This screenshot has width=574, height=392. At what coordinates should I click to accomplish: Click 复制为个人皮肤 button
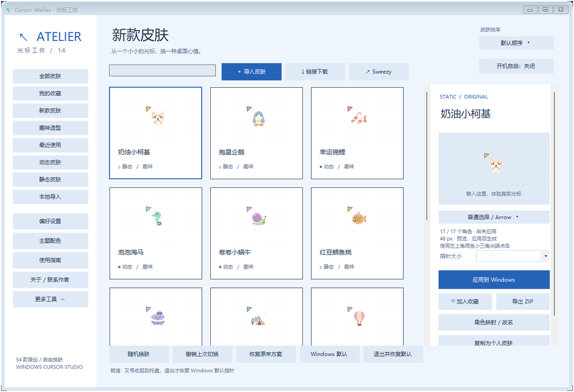494,341
